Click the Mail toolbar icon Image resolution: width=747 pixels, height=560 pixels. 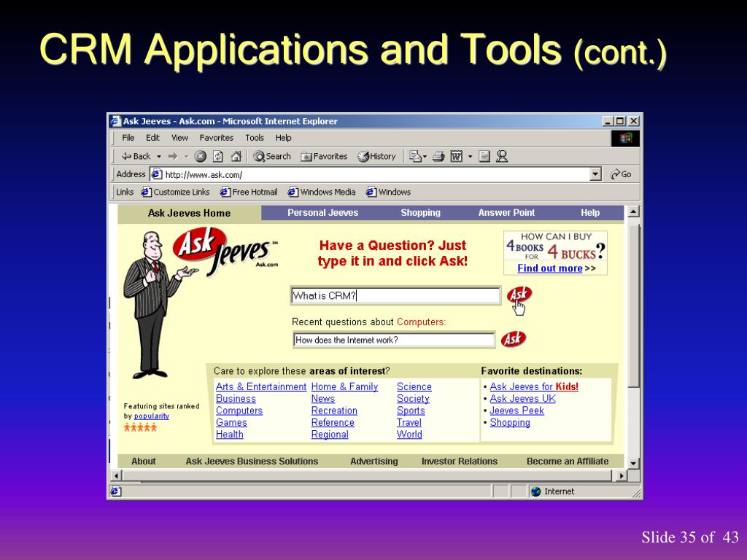415,156
